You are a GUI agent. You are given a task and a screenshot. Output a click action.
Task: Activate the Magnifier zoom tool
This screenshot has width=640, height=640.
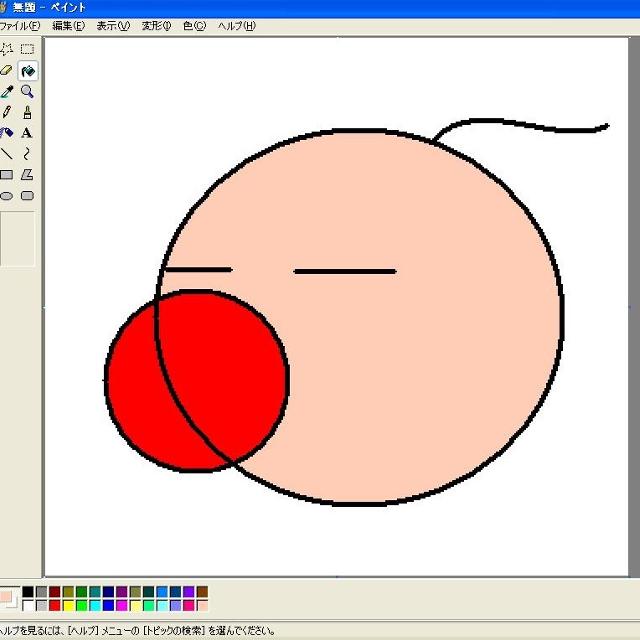coord(27,91)
